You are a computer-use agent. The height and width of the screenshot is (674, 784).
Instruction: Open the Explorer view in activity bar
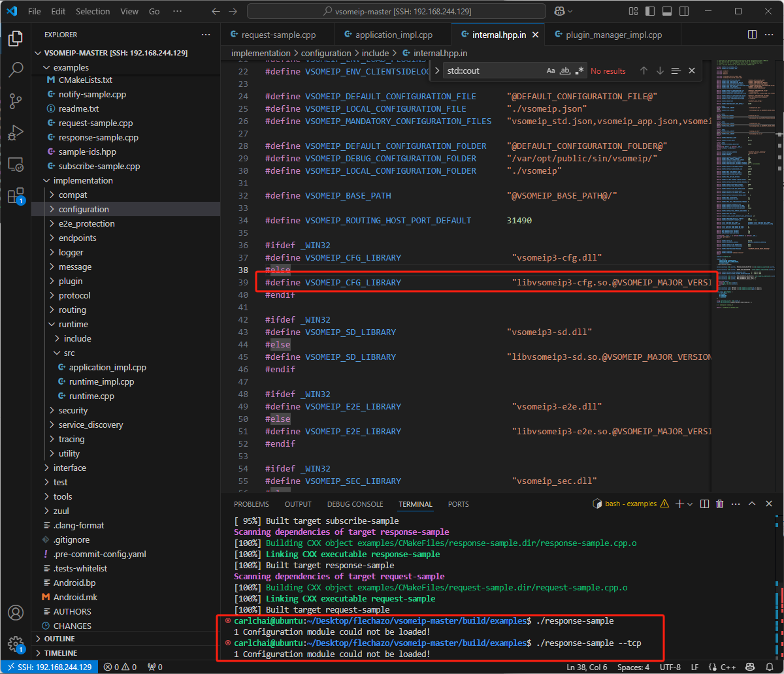(16, 39)
